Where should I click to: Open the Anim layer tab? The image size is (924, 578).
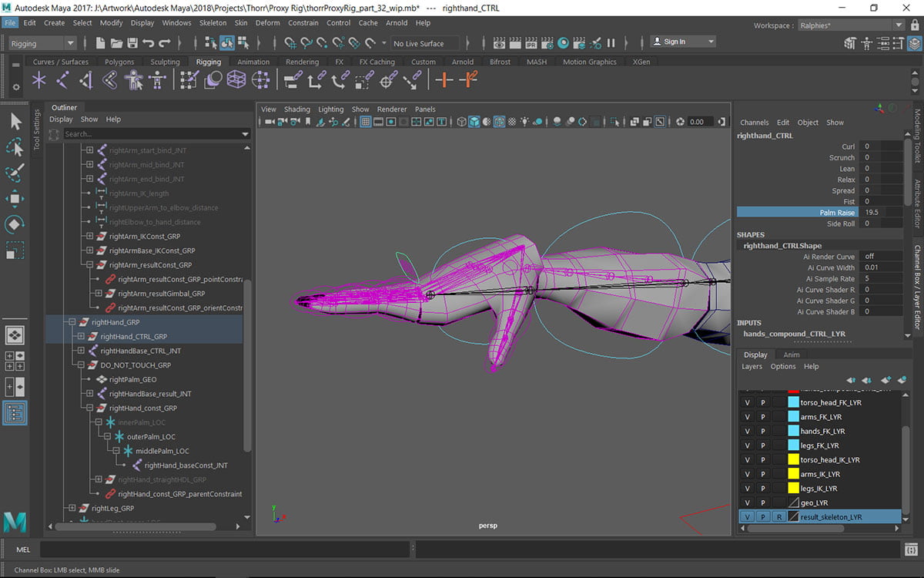click(791, 355)
